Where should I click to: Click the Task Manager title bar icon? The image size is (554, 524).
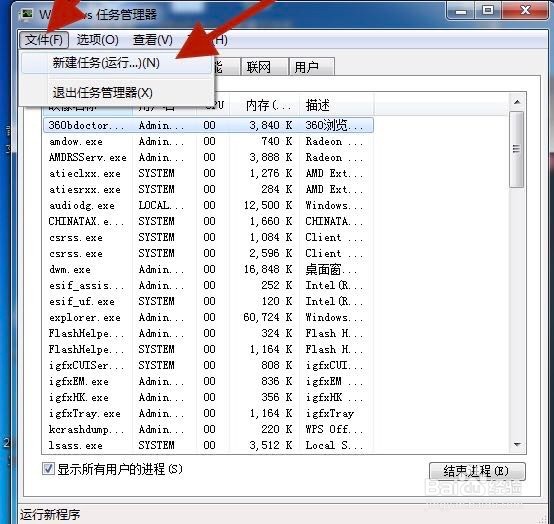[26, 14]
